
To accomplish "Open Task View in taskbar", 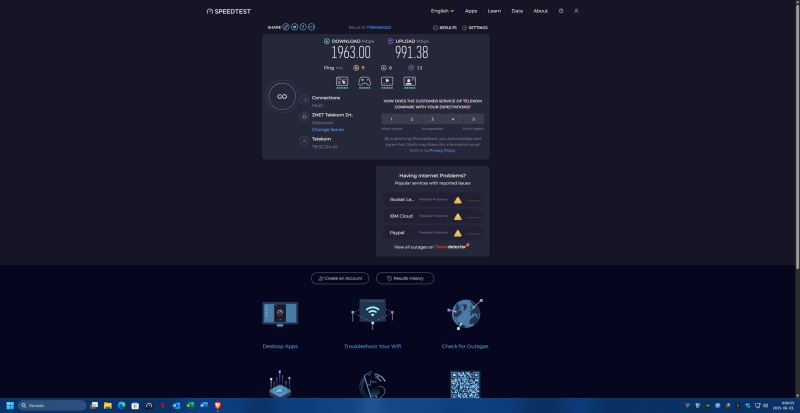I will [x=94, y=405].
